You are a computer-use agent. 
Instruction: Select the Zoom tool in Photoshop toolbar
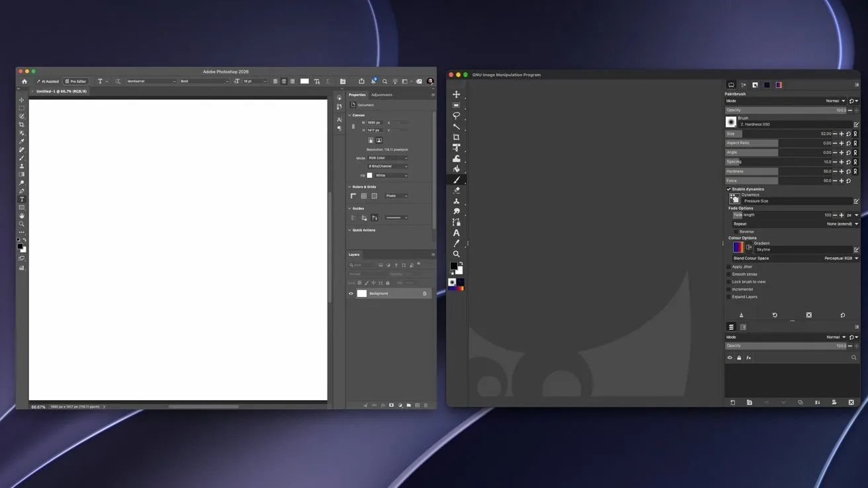22,224
